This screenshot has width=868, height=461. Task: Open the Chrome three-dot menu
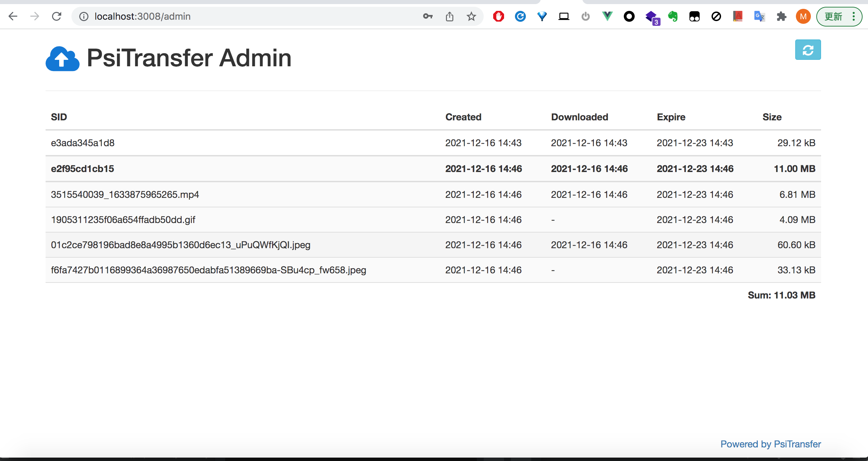coord(854,16)
